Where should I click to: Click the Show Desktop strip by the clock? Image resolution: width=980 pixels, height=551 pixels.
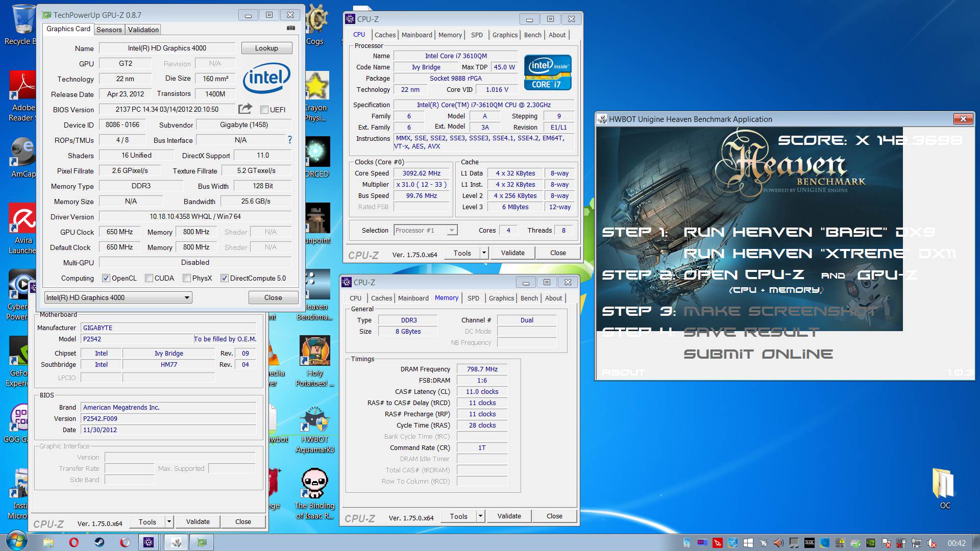(x=975, y=542)
